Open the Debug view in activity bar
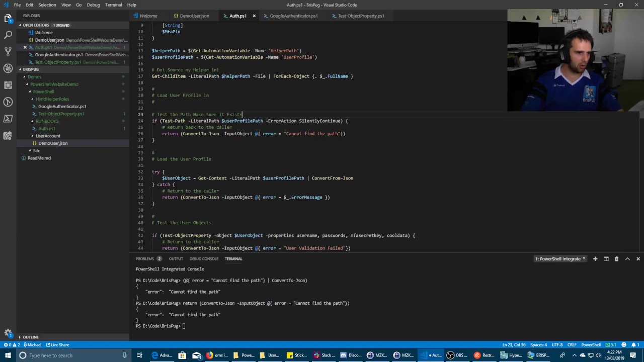Screen dimensions: 644x362 [8, 68]
